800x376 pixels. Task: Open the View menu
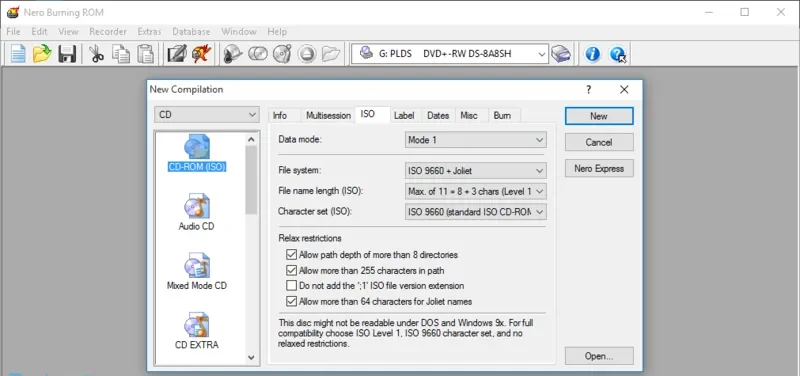pyautogui.click(x=68, y=32)
